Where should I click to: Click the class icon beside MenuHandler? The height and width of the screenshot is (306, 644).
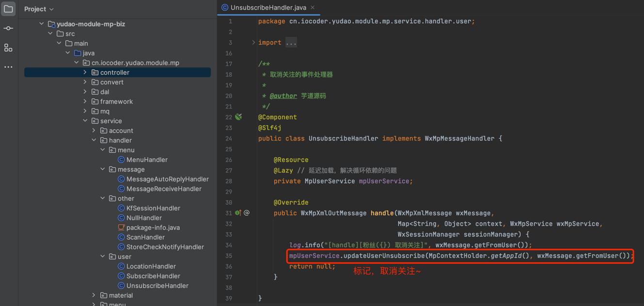pos(121,160)
